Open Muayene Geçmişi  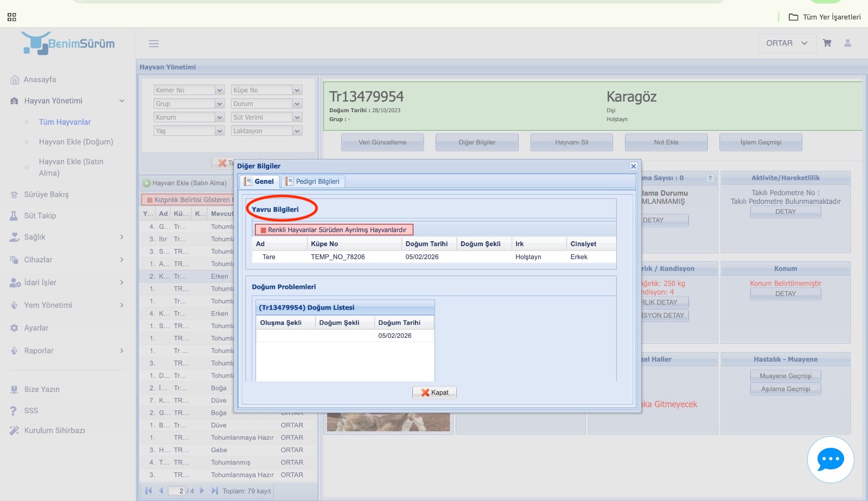[786, 376]
